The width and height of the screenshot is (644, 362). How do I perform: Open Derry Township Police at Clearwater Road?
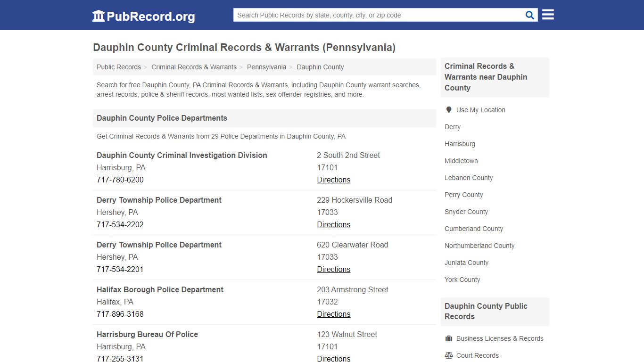pyautogui.click(x=159, y=245)
